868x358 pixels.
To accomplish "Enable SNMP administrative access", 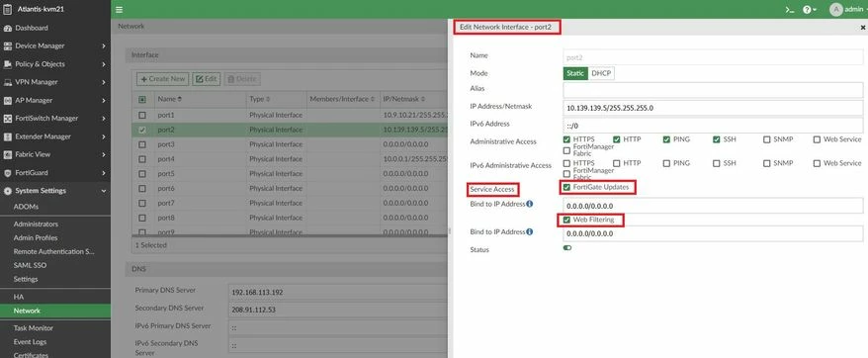I will [x=767, y=139].
